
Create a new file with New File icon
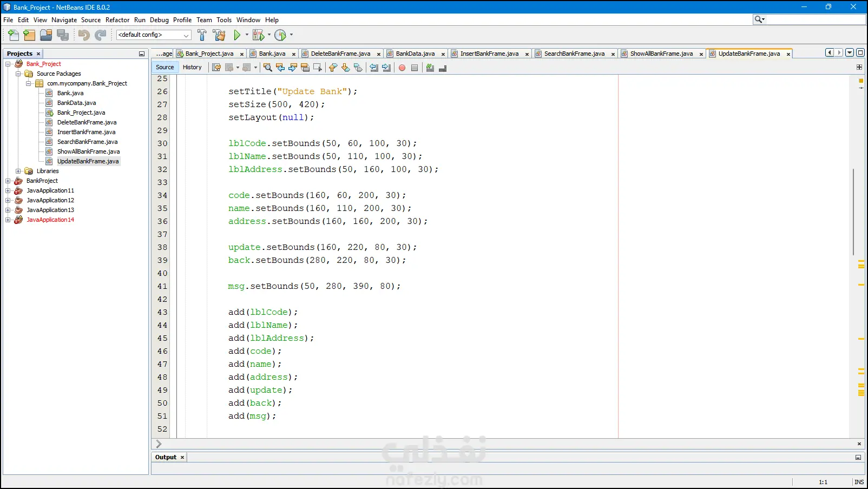(14, 35)
